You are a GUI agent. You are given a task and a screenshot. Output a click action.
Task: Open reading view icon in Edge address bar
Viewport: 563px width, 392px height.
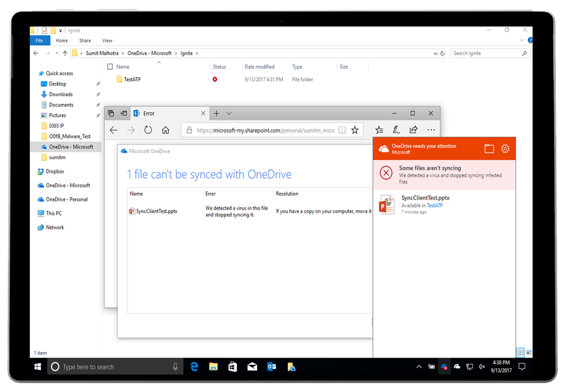click(342, 130)
